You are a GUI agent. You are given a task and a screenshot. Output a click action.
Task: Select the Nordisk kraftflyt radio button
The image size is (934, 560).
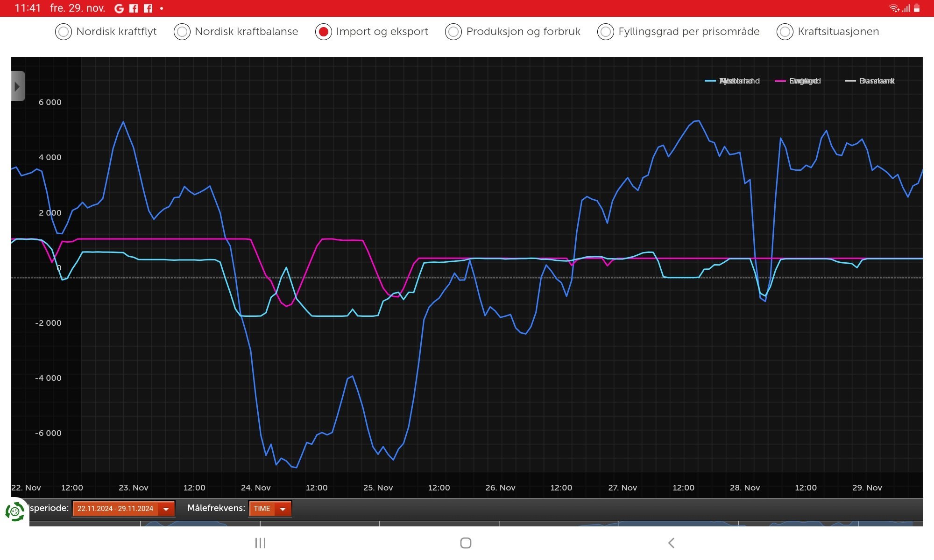pos(64,32)
